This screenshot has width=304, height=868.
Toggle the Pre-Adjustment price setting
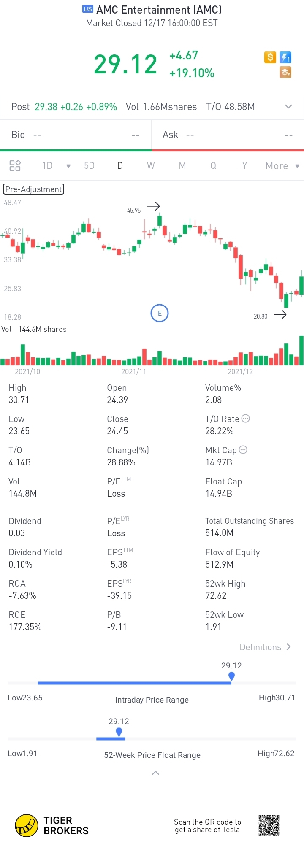[34, 189]
